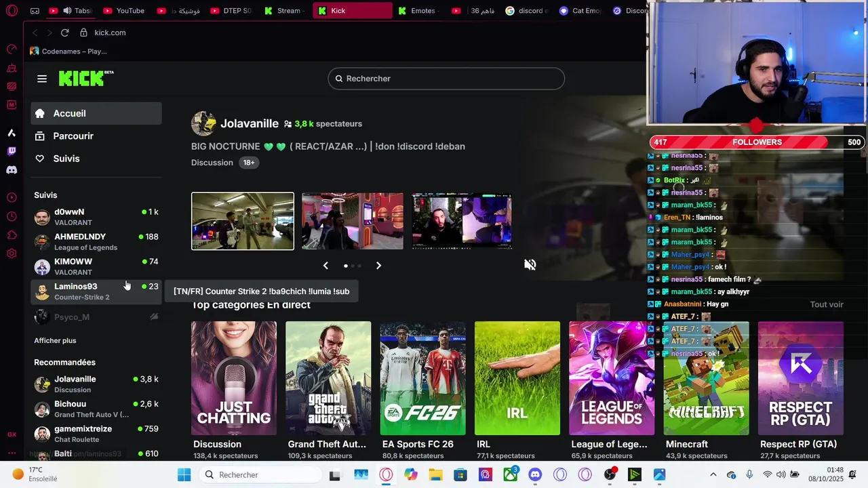Open Opera sidebar settings gear

[x=12, y=253]
